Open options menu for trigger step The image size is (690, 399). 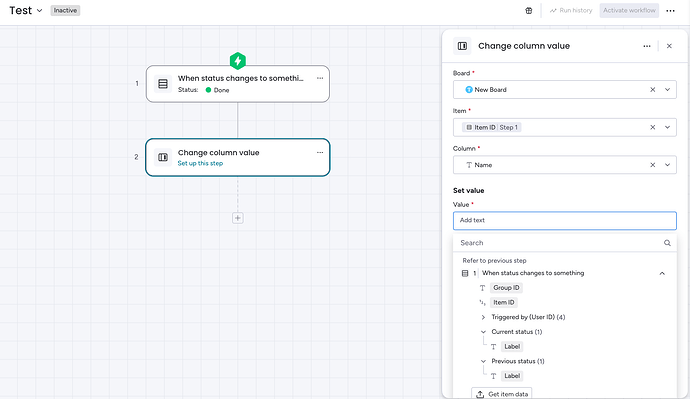(x=320, y=78)
